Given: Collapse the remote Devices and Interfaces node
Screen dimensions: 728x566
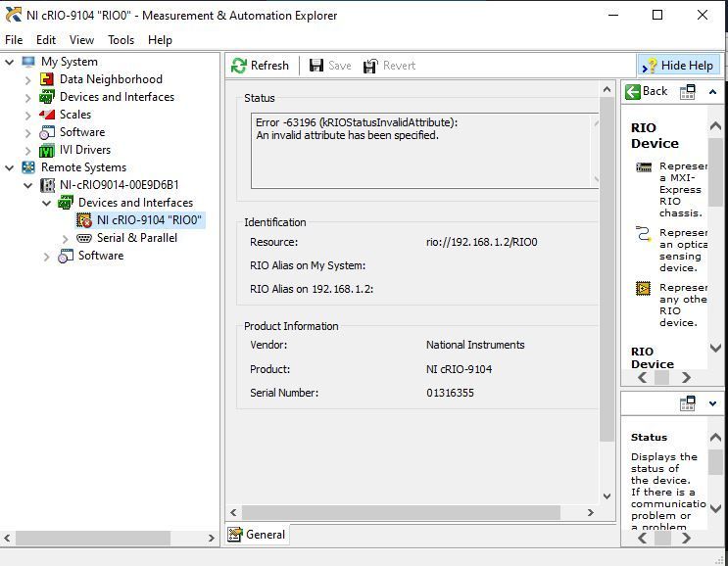Looking at the screenshot, I should point(46,204).
